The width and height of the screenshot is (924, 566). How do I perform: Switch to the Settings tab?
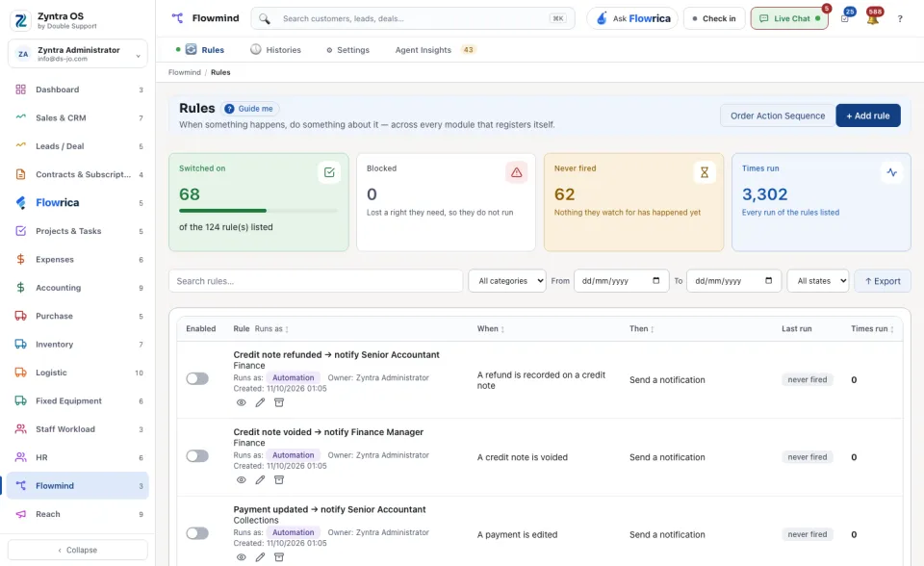point(347,50)
